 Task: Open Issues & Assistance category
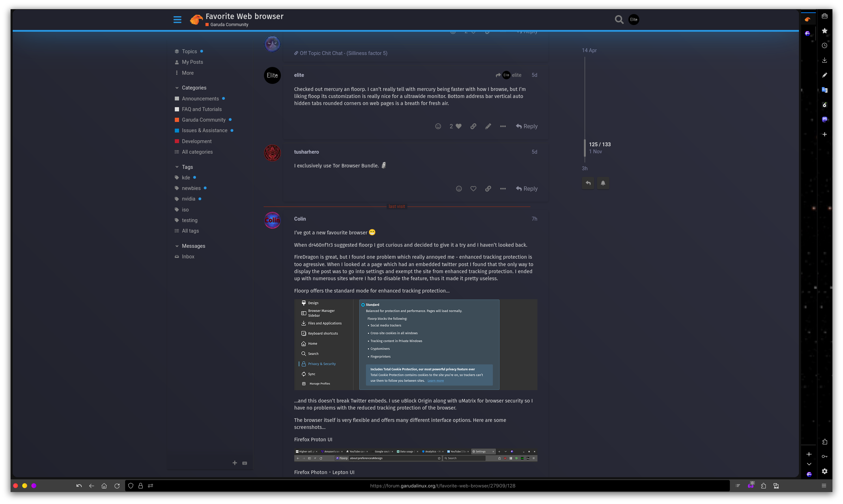(204, 130)
